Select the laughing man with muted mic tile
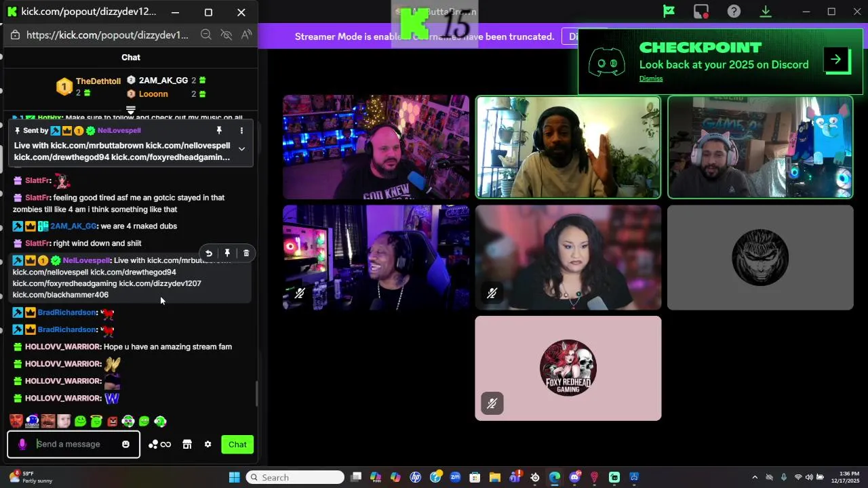 (x=376, y=258)
